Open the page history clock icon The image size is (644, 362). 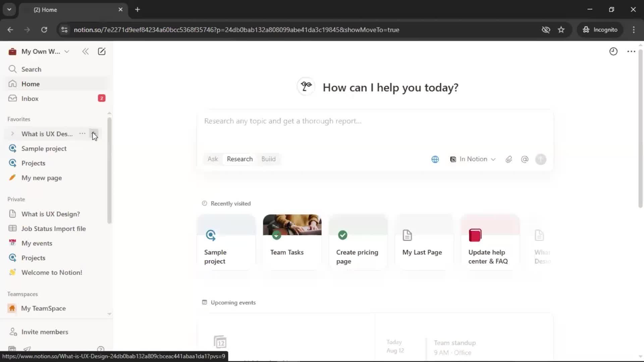click(x=613, y=51)
